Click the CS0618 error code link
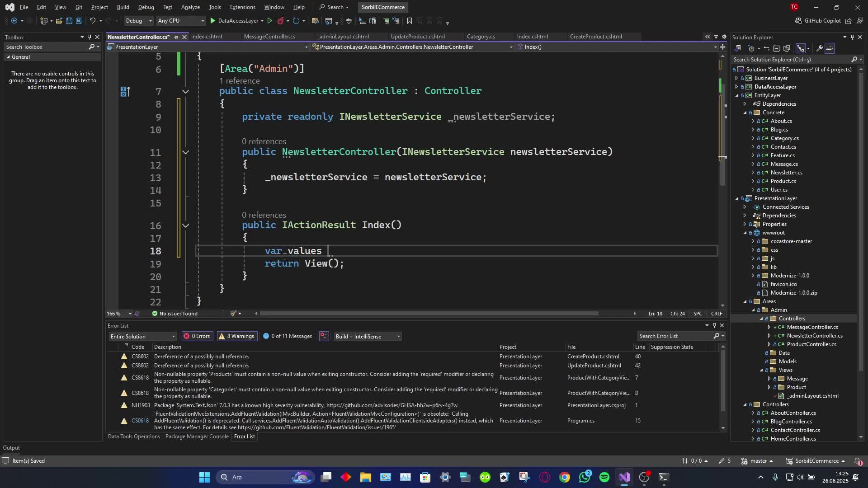This screenshot has height=488, width=868. 140,421
